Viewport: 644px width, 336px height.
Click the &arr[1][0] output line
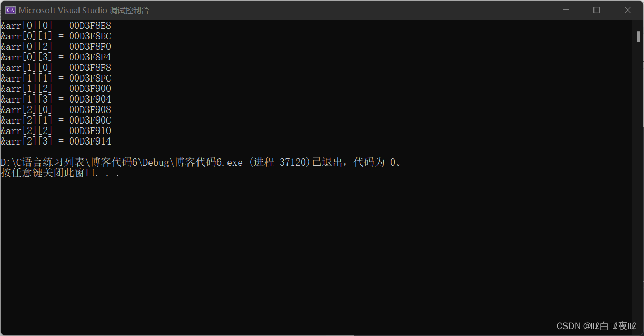tap(56, 67)
